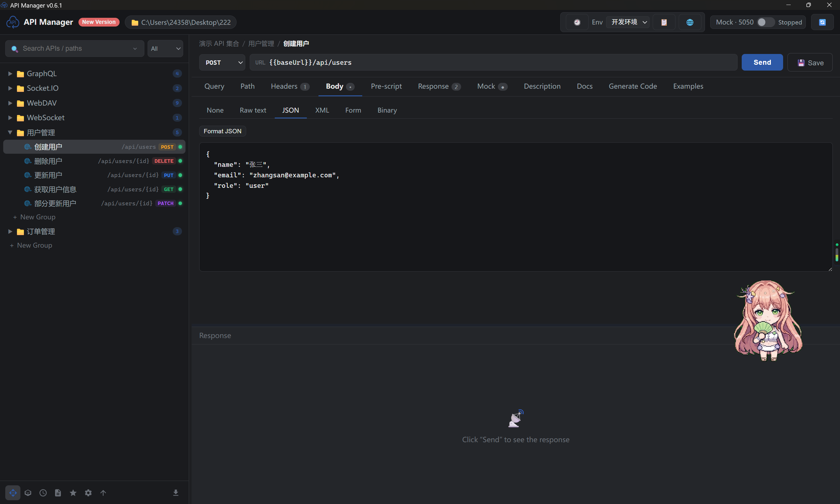Click the download icon in sidebar footer
Screen dimensions: 840x504
pyautogui.click(x=176, y=492)
